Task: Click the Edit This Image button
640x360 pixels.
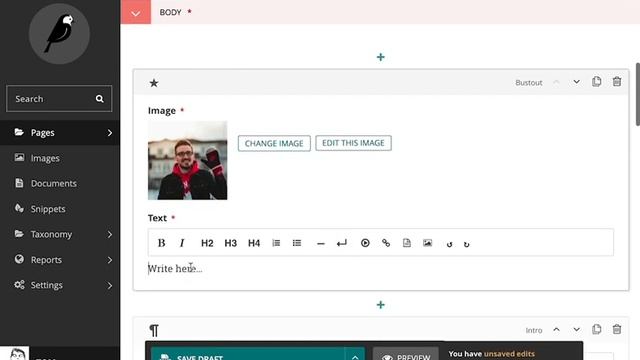Action: point(353,143)
